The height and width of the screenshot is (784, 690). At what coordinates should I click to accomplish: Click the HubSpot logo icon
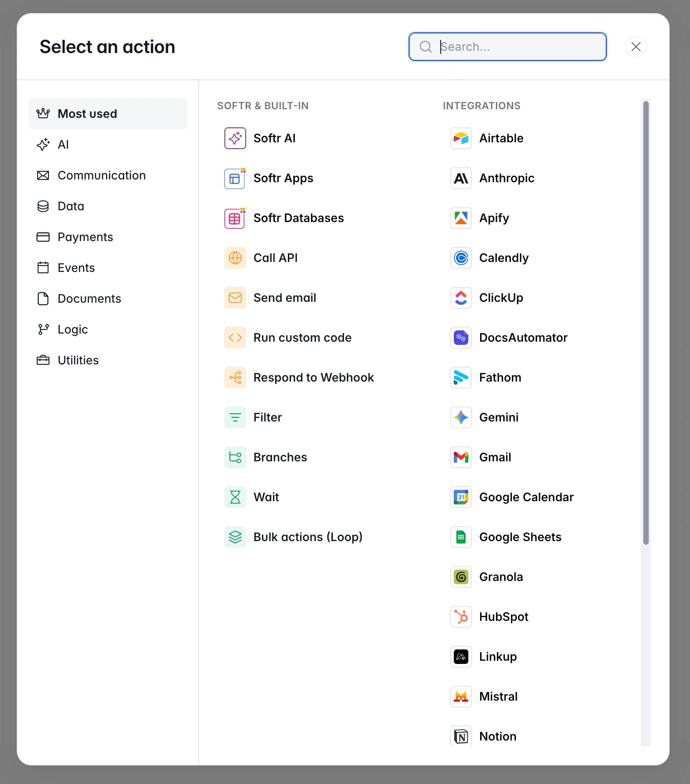click(461, 617)
